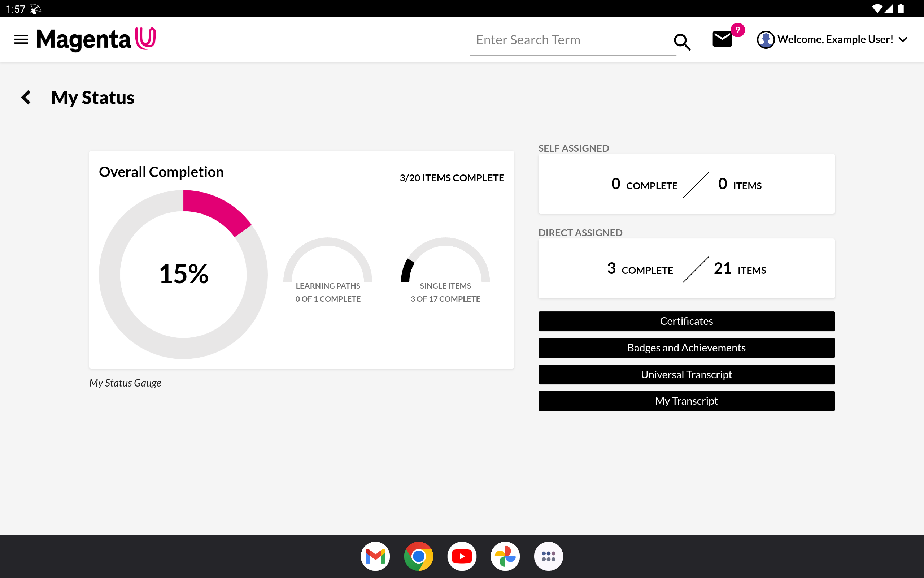924x578 pixels.
Task: Click the Single Items gauge arc
Action: [x=445, y=260]
